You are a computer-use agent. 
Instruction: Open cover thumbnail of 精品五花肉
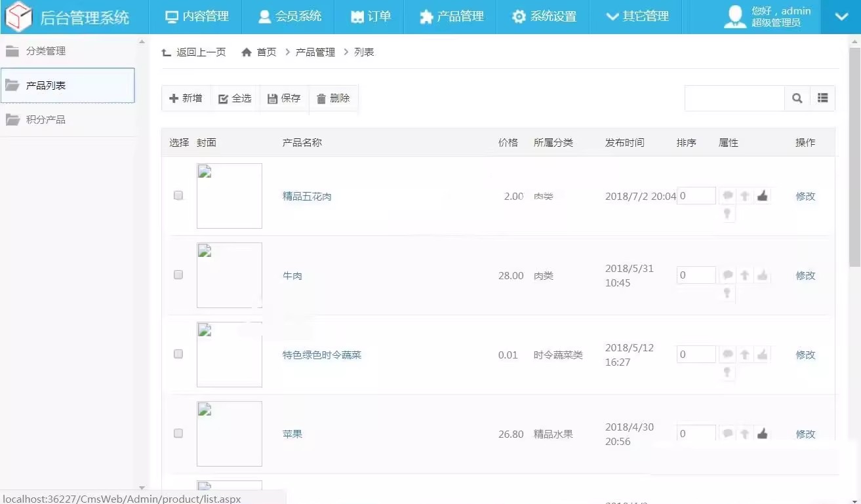[230, 196]
